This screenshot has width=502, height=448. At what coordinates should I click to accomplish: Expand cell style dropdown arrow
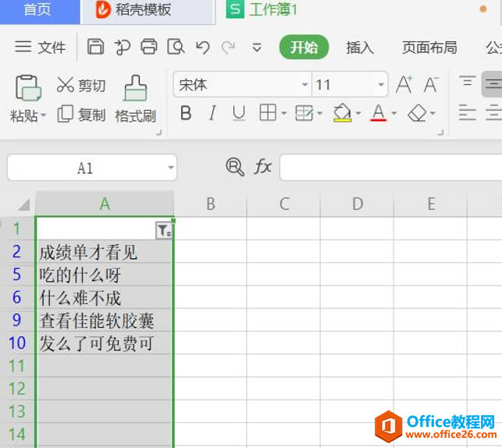pos(319,113)
